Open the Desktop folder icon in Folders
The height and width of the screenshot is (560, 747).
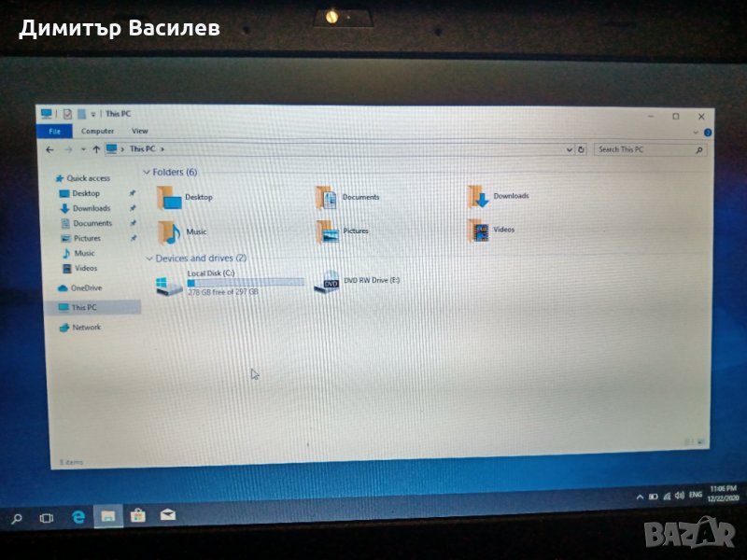[x=171, y=197]
